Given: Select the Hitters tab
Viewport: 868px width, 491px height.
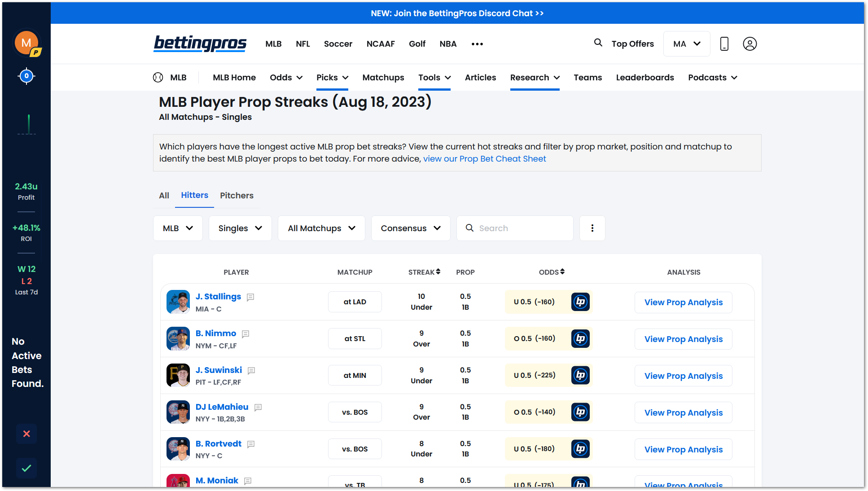Looking at the screenshot, I should [194, 195].
